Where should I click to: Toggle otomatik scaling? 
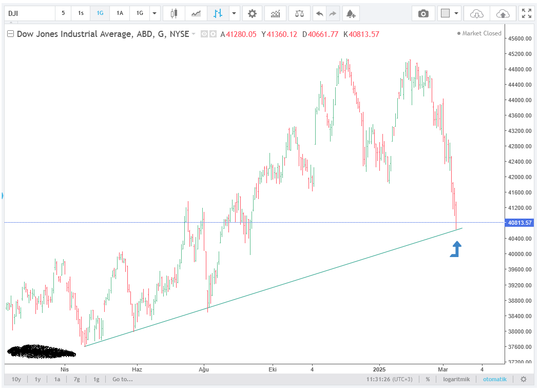494,379
